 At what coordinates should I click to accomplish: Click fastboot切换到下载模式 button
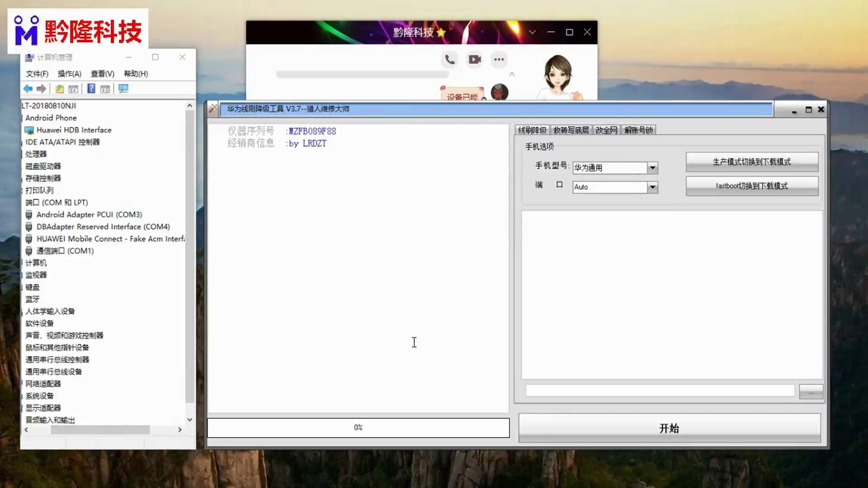[x=752, y=186]
